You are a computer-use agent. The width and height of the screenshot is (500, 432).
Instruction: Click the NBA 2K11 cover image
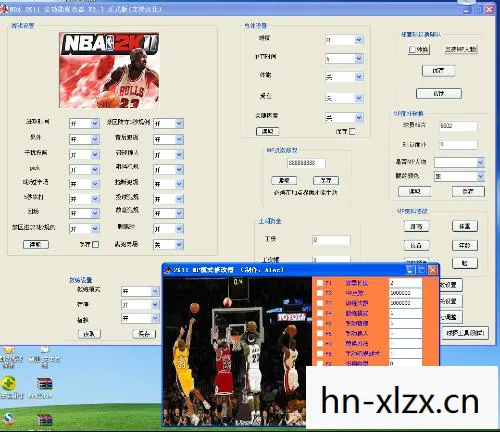point(109,70)
